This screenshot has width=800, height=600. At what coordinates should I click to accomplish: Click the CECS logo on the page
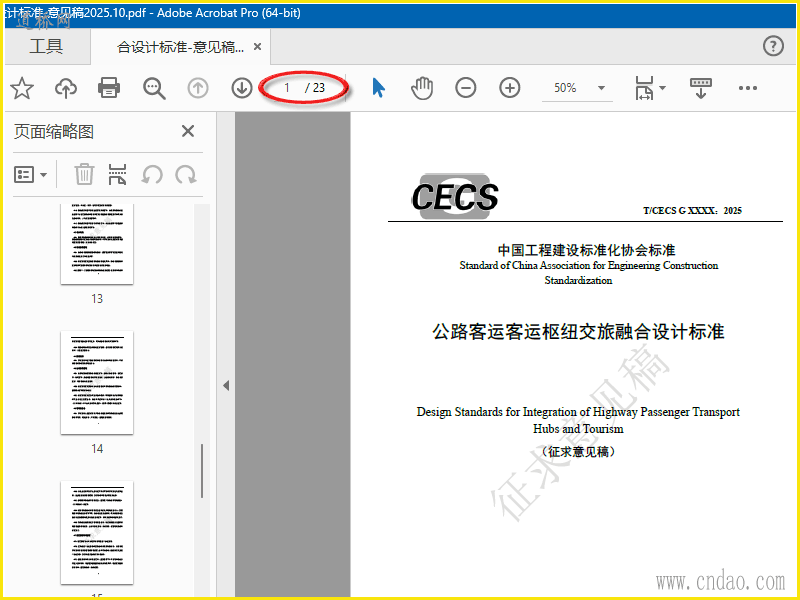coord(455,196)
